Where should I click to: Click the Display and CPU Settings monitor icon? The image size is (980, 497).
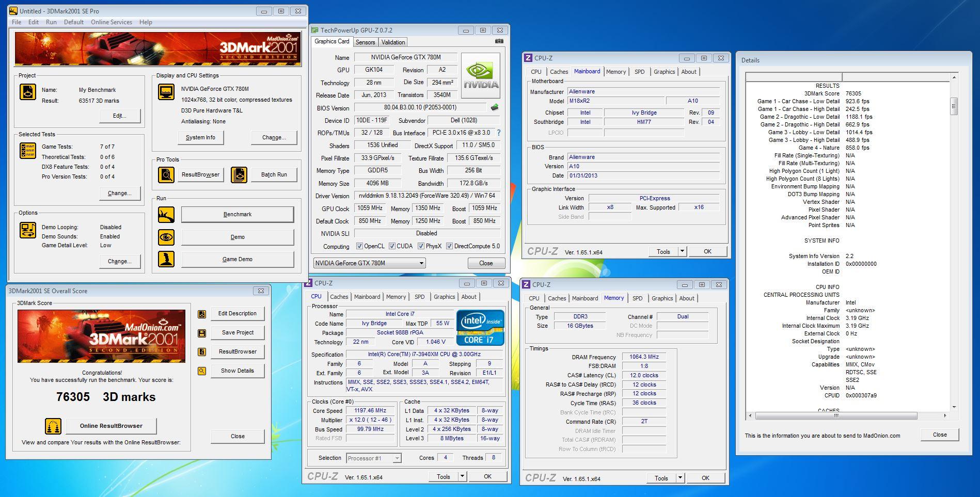pyautogui.click(x=166, y=92)
